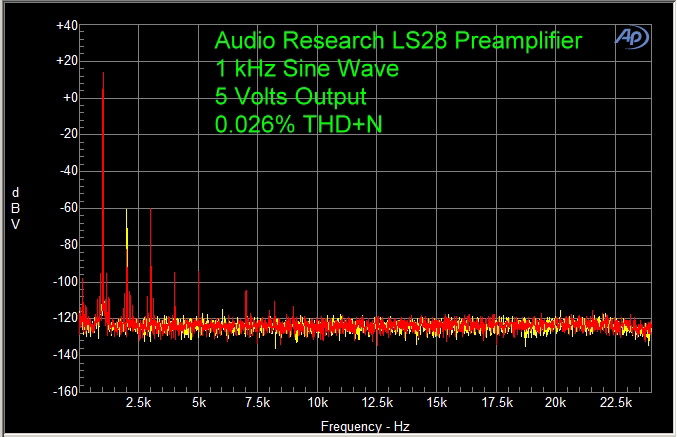This screenshot has height=437, width=677.
Task: Click the 22.5k tick label on the x-axis
Action: click(616, 403)
